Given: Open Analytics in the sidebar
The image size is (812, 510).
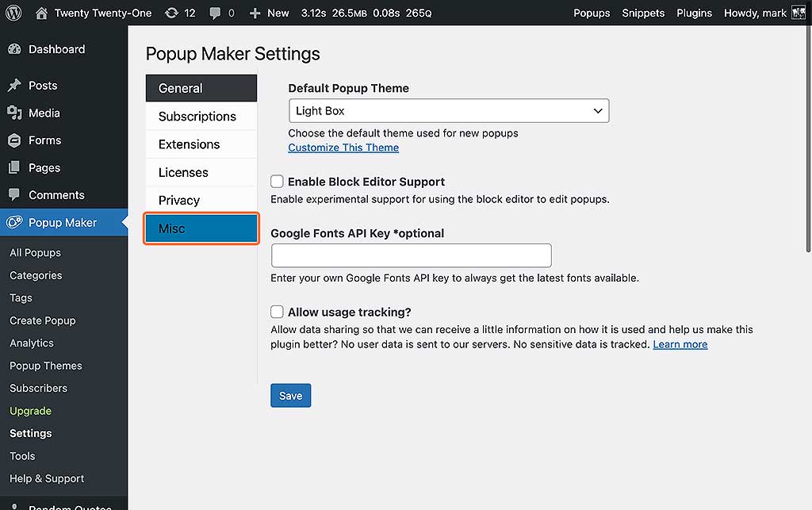Looking at the screenshot, I should point(32,343).
